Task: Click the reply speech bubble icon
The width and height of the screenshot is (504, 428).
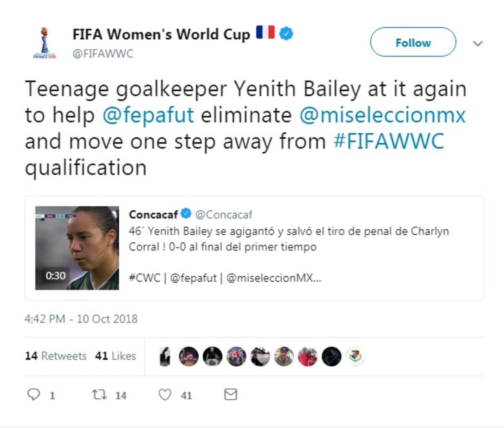Action: pos(34,394)
